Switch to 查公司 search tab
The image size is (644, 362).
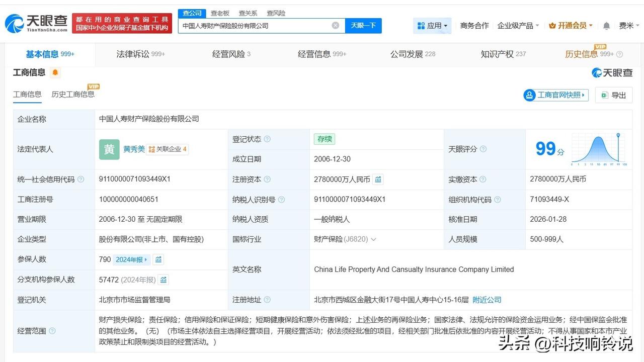pyautogui.click(x=192, y=14)
